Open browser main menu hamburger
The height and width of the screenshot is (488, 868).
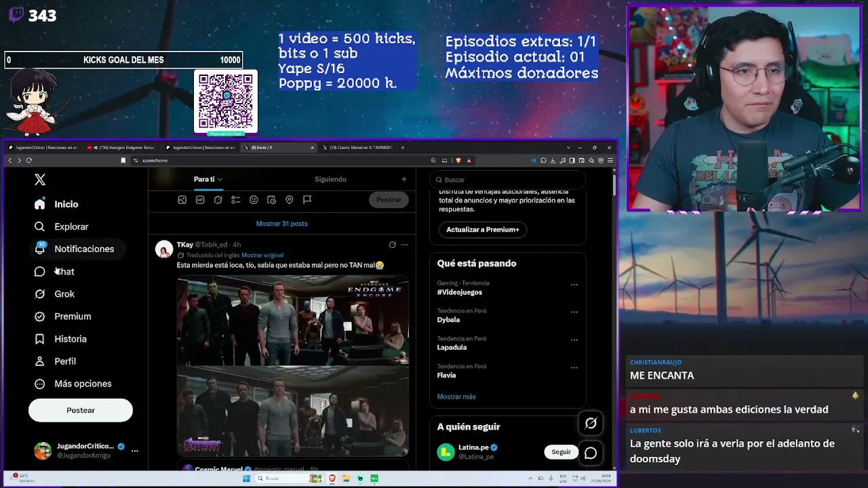point(610,161)
